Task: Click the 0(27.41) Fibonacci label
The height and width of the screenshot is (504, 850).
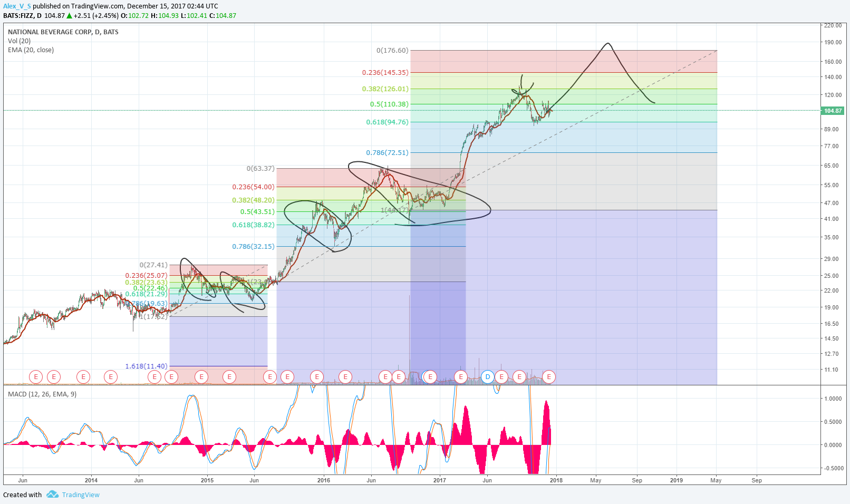Action: click(153, 265)
